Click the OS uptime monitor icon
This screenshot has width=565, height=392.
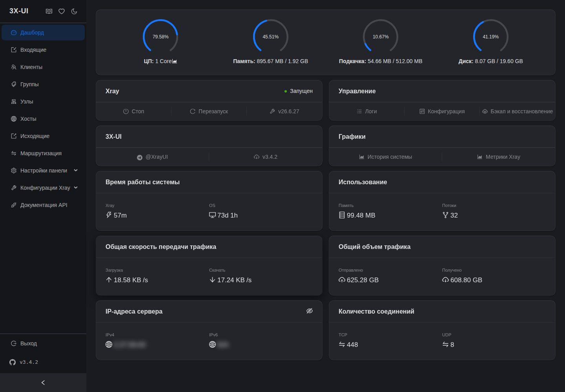(213, 215)
